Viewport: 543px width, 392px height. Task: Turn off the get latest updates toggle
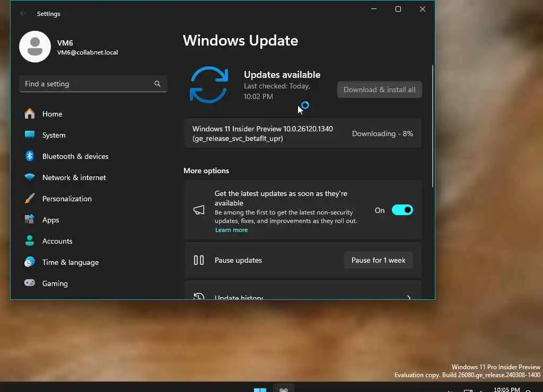[402, 210]
